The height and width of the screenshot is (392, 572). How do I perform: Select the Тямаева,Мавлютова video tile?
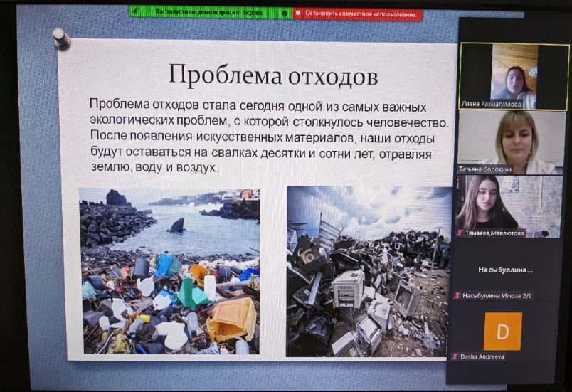point(509,206)
